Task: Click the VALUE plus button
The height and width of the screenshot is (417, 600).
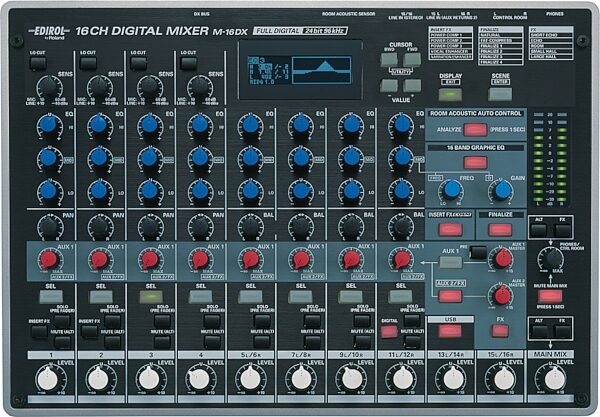Action: tap(412, 86)
